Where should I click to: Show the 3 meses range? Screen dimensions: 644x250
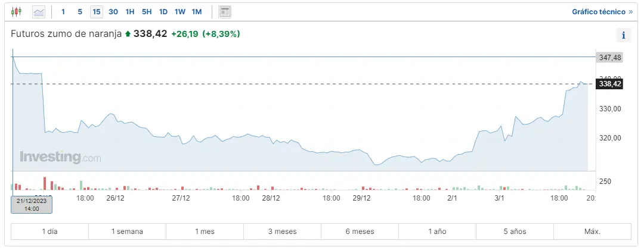click(x=282, y=232)
